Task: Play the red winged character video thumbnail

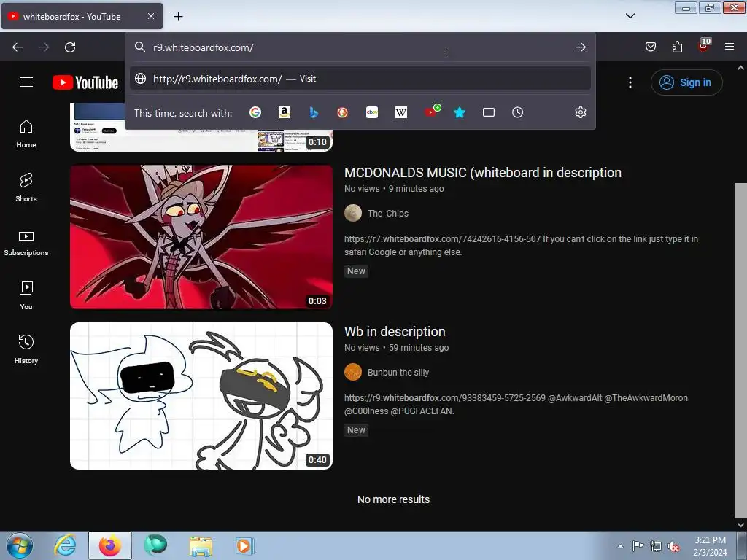Action: (x=201, y=237)
